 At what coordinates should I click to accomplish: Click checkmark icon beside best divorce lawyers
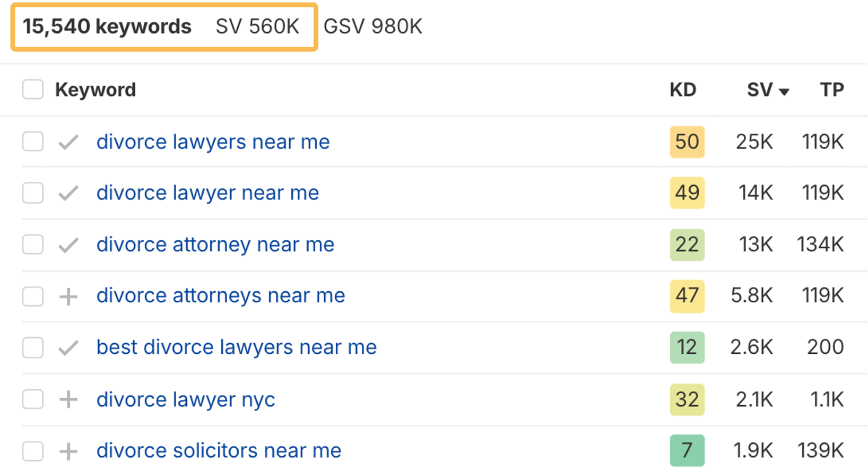(x=68, y=348)
